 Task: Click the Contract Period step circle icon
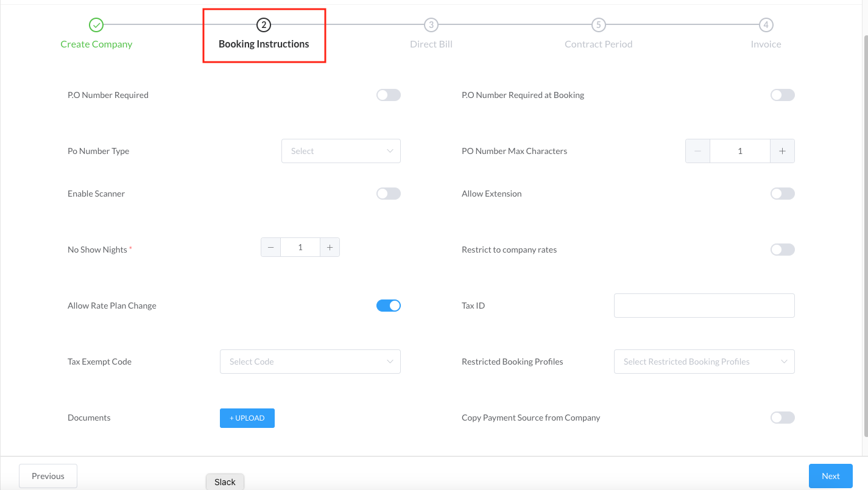point(598,25)
